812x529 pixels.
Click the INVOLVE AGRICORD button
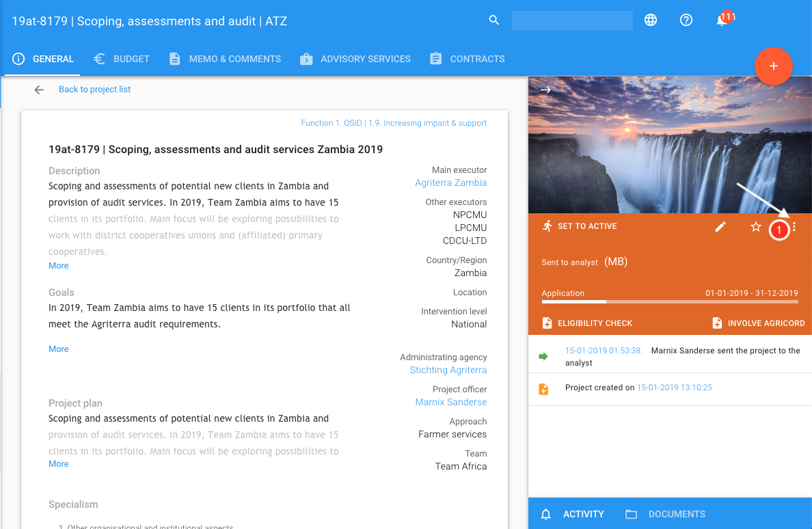[758, 323]
